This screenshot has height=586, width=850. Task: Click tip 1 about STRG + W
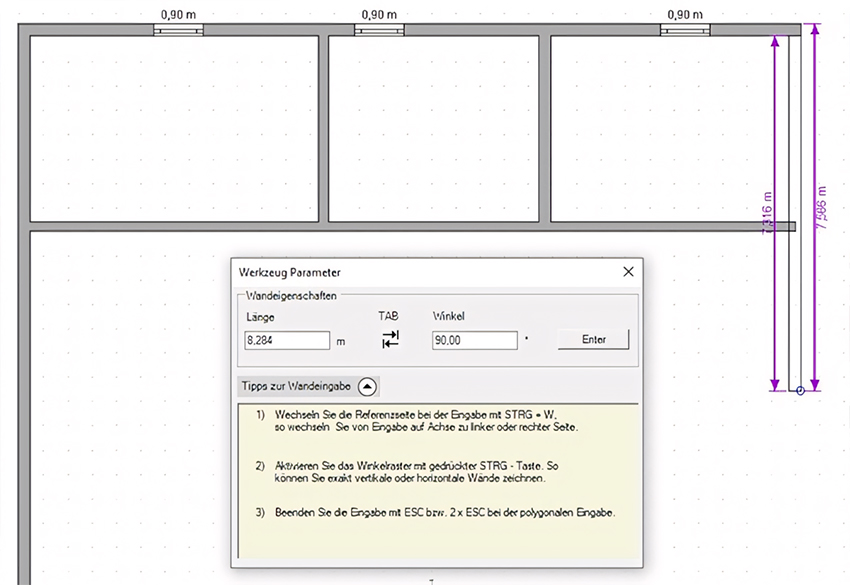pos(417,421)
